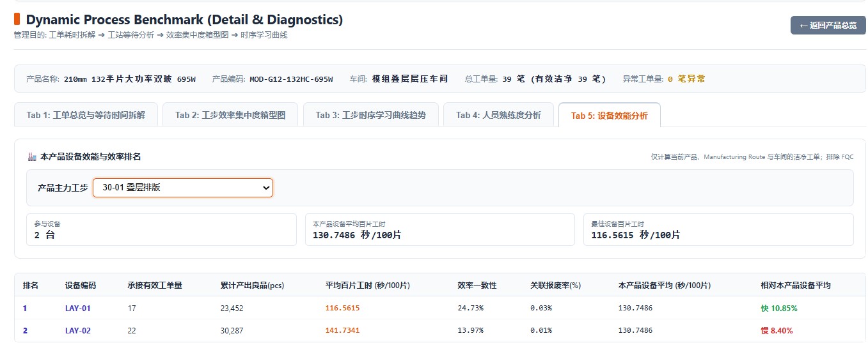
Task: Click the 23,452 output cell
Action: [232, 309]
